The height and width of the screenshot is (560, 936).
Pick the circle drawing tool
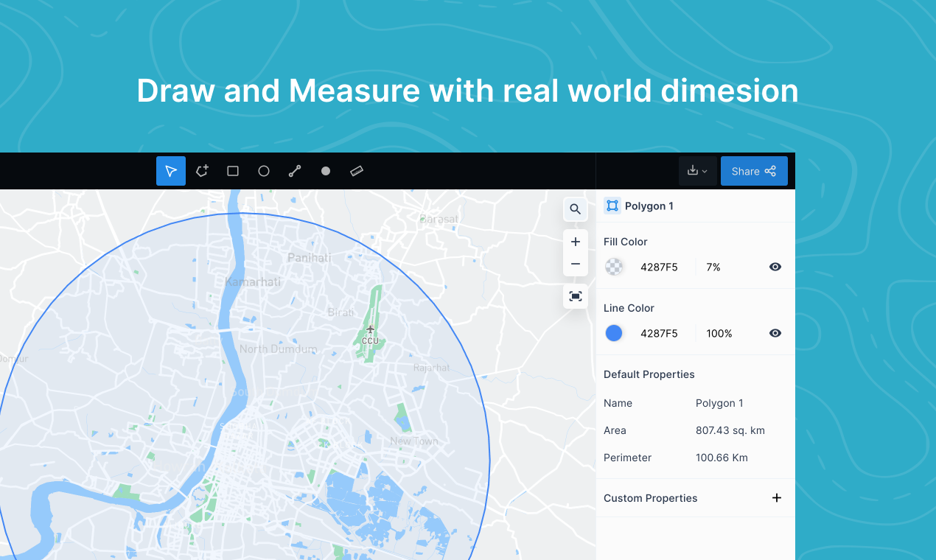(x=264, y=171)
